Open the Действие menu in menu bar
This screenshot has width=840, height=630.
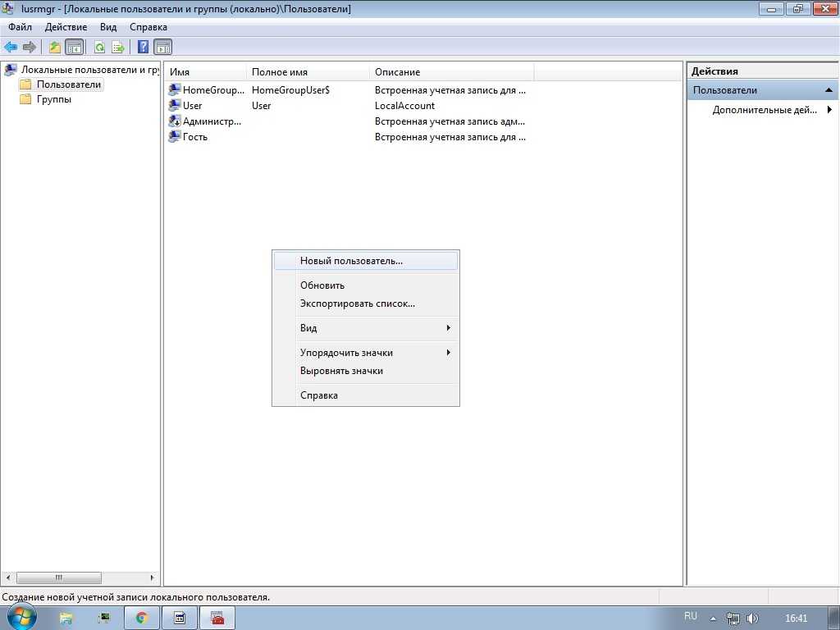coord(66,27)
